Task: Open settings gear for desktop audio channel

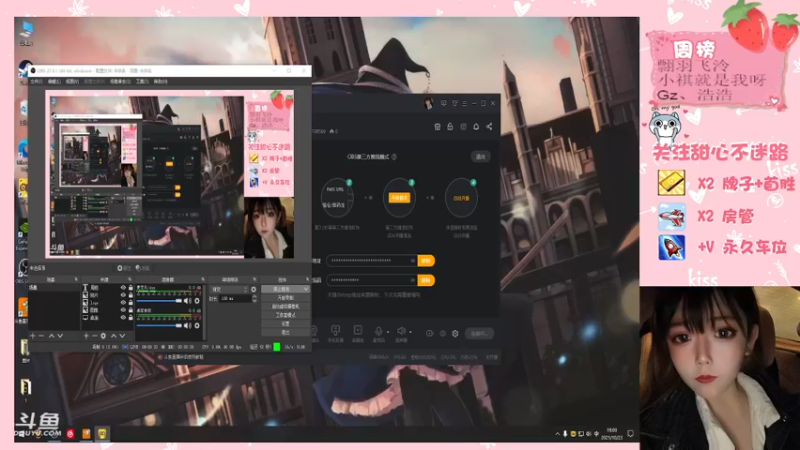Action: (x=197, y=326)
